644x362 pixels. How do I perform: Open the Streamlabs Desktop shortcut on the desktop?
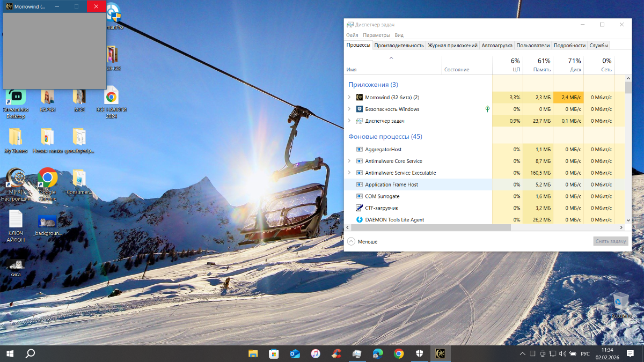16,98
